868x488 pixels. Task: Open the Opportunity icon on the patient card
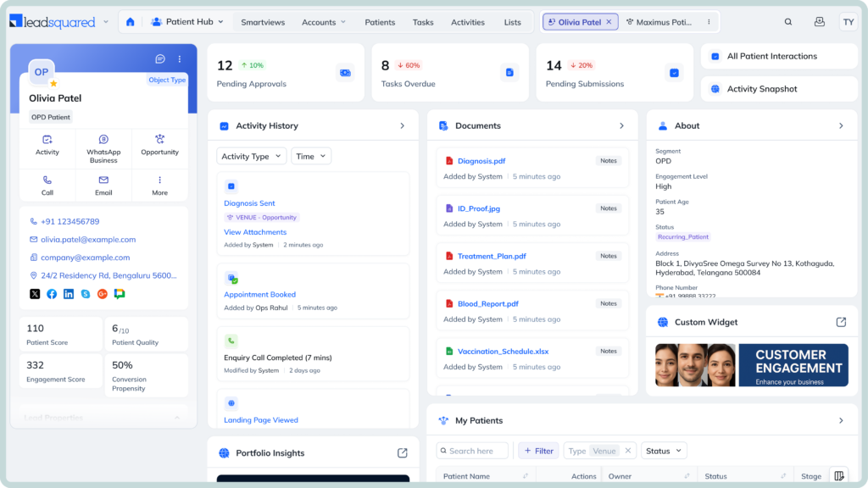tap(159, 144)
